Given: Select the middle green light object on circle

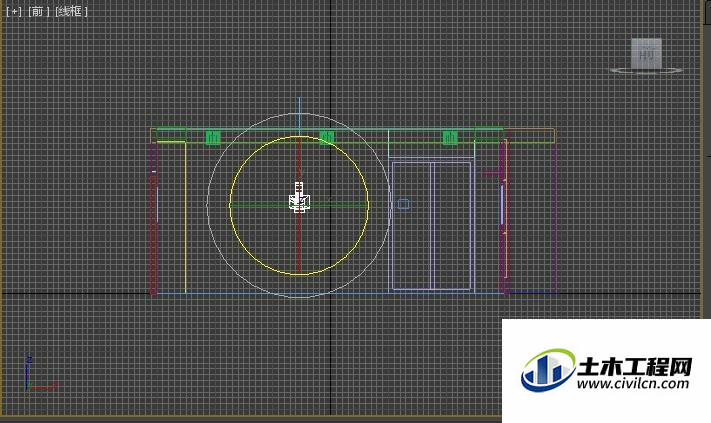Looking at the screenshot, I should click(x=327, y=137).
